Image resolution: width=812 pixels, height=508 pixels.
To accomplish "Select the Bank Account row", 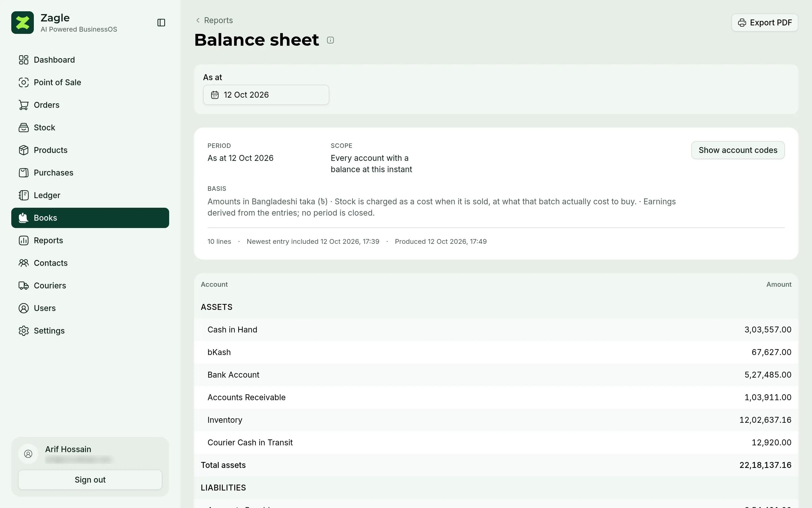I will pos(496,375).
